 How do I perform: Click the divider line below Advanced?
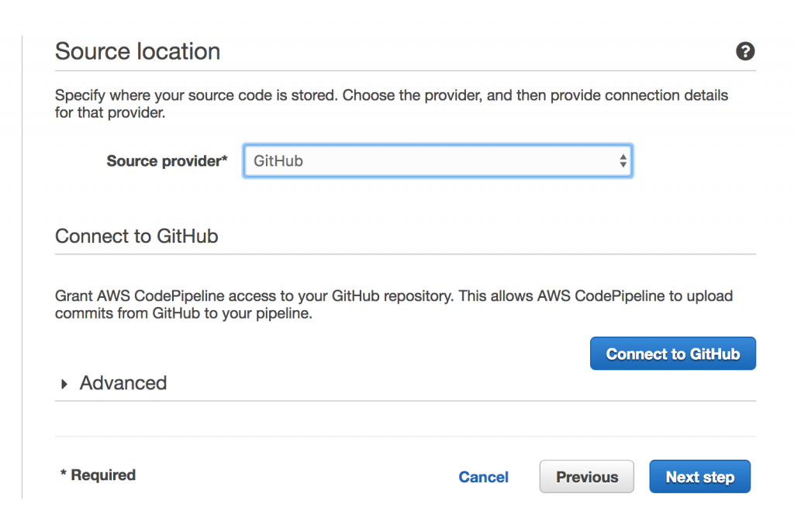405,401
